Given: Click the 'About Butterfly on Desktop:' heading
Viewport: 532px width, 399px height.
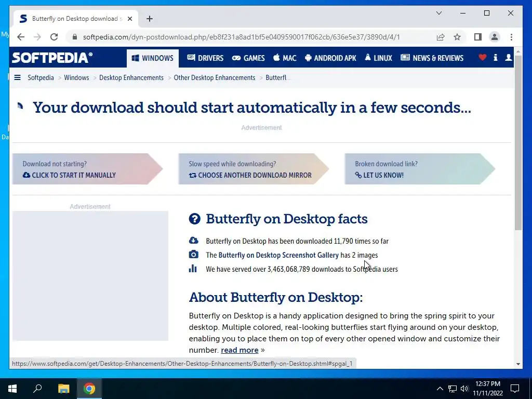Looking at the screenshot, I should (276, 297).
